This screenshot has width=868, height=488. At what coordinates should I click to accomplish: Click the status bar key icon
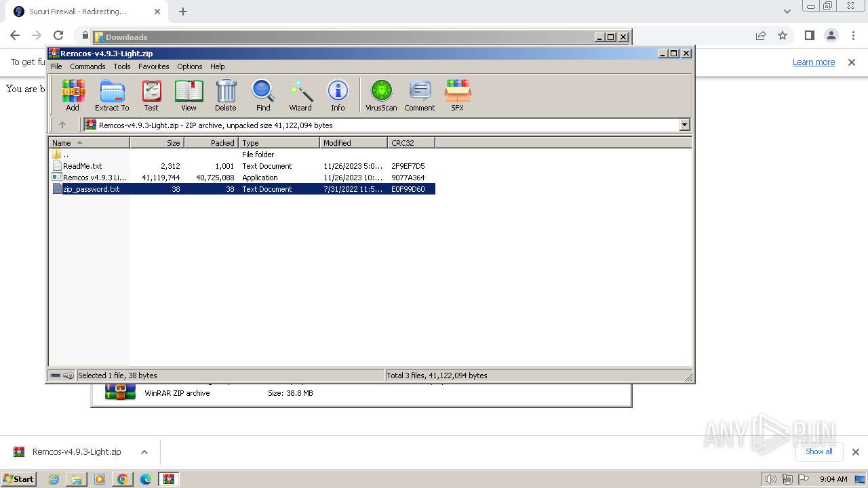(x=68, y=375)
